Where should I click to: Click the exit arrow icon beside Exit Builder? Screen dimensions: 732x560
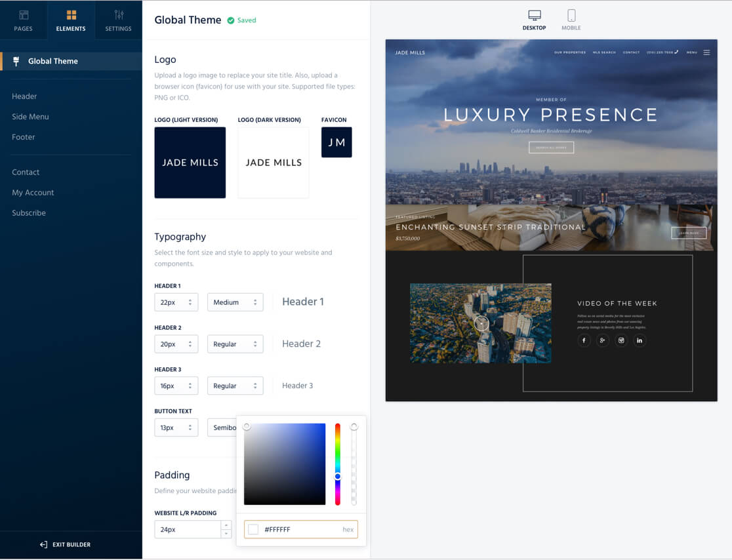[x=43, y=545]
